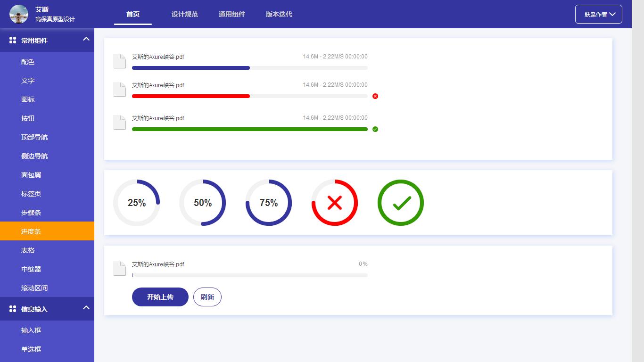The height and width of the screenshot is (362, 644).
Task: Click the 开始上传 button
Action: 160,297
